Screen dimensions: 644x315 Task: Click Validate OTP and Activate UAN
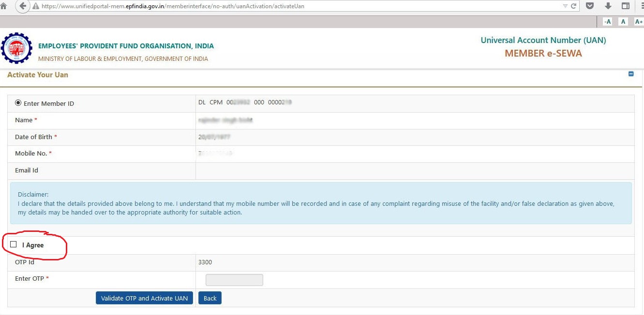click(x=145, y=298)
